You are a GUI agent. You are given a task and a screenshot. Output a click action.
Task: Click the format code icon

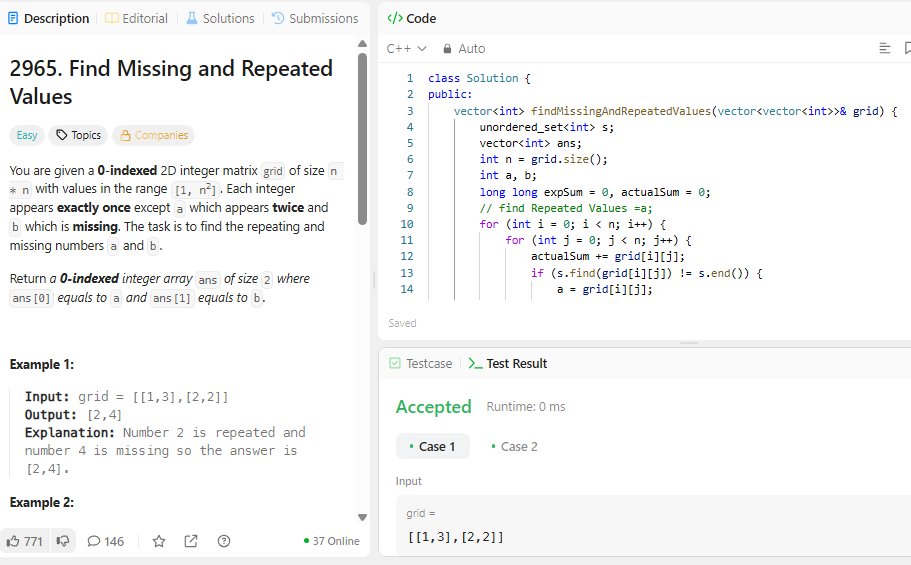tap(885, 48)
